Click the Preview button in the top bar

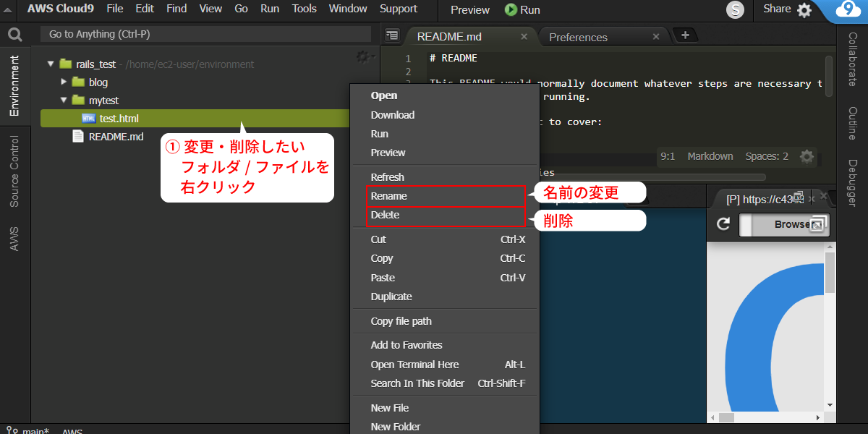pyautogui.click(x=470, y=9)
